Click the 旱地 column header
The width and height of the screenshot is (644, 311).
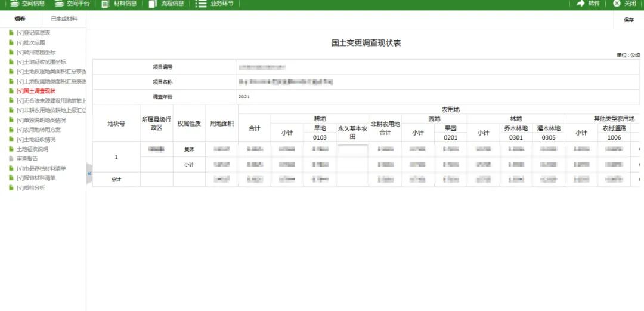(320, 128)
